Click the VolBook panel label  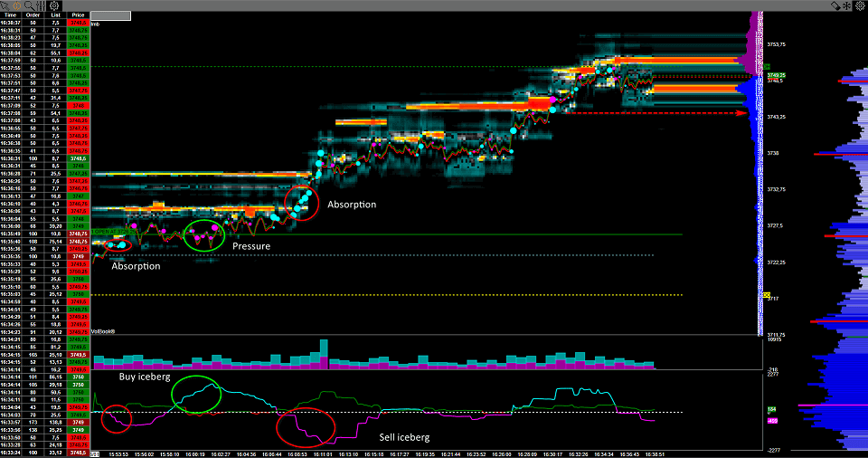103,331
